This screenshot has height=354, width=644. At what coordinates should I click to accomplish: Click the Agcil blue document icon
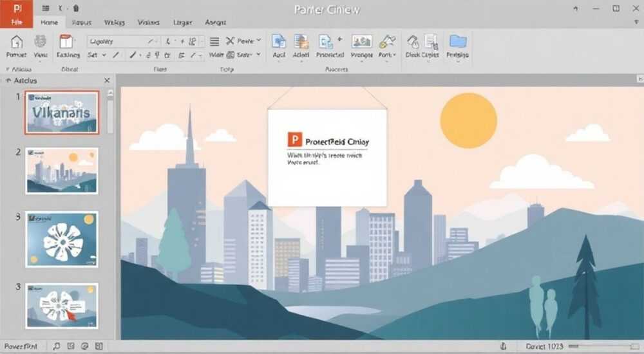279,42
